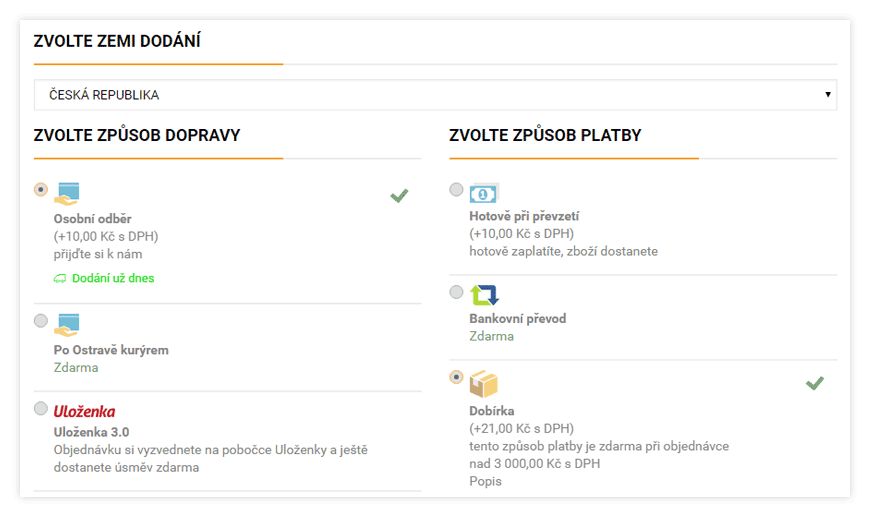The image size is (870, 521).
Task: Click the Osobní odběr hand-with-package icon
Action: pos(67,194)
